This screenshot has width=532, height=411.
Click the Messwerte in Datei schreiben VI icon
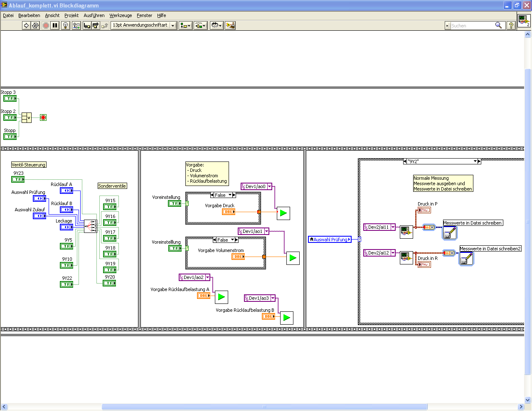pos(449,233)
